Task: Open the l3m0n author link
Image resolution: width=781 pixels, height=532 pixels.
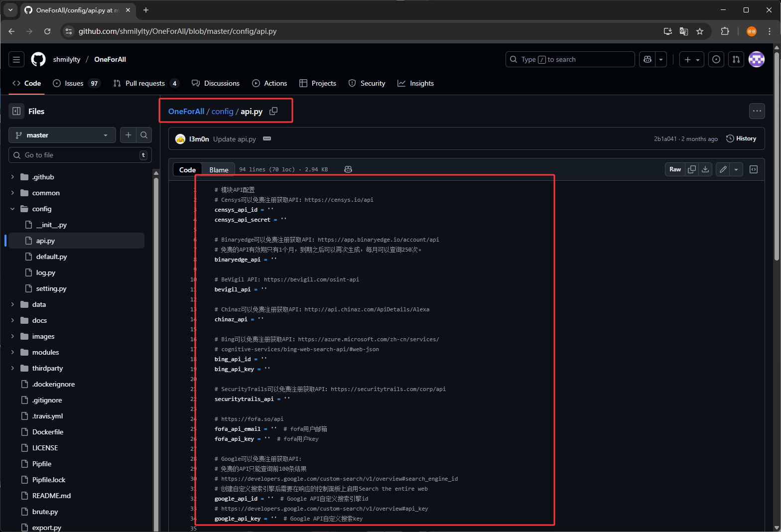Action: click(199, 139)
